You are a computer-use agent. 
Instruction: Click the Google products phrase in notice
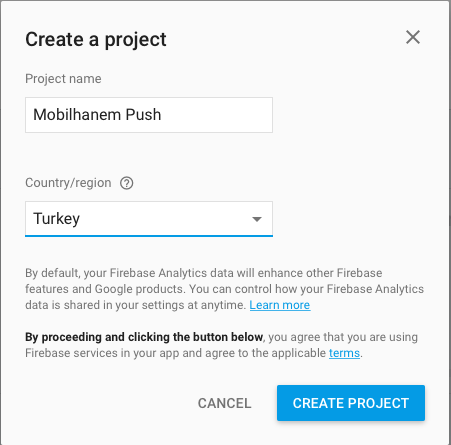[x=139, y=289]
